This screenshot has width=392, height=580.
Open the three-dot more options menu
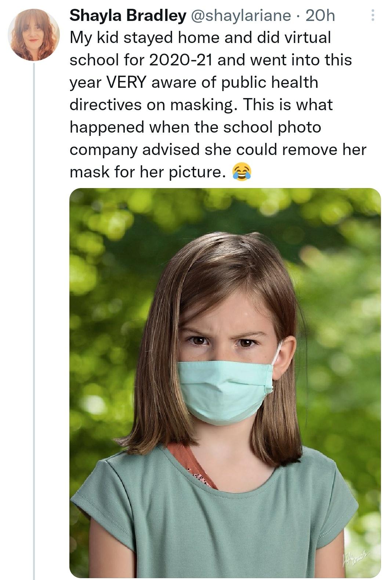click(x=373, y=15)
